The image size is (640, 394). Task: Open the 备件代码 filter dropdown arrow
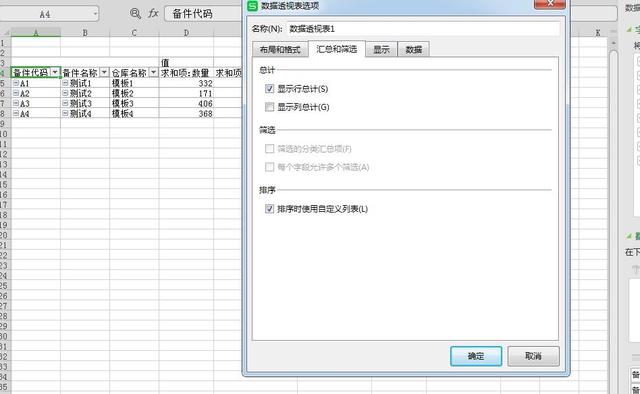tap(55, 72)
